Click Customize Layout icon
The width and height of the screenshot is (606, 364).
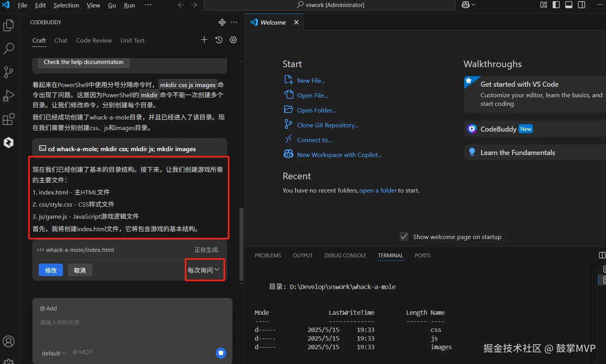coord(543,5)
